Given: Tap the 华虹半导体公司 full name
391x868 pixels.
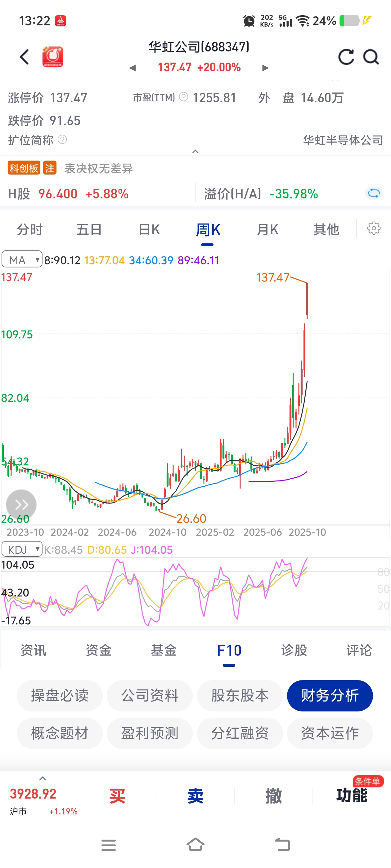Looking at the screenshot, I should 343,140.
